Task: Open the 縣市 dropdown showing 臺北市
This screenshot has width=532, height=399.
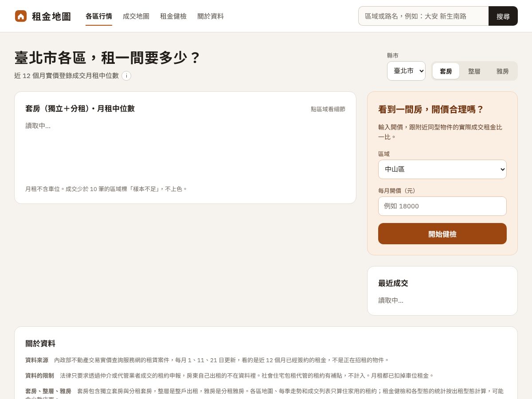Action: point(406,71)
